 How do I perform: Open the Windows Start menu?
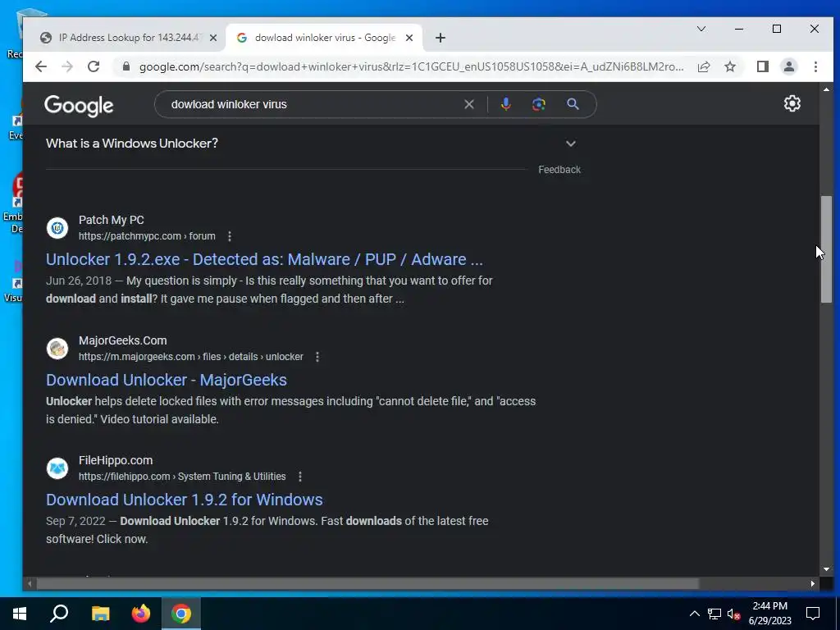[x=20, y=614]
